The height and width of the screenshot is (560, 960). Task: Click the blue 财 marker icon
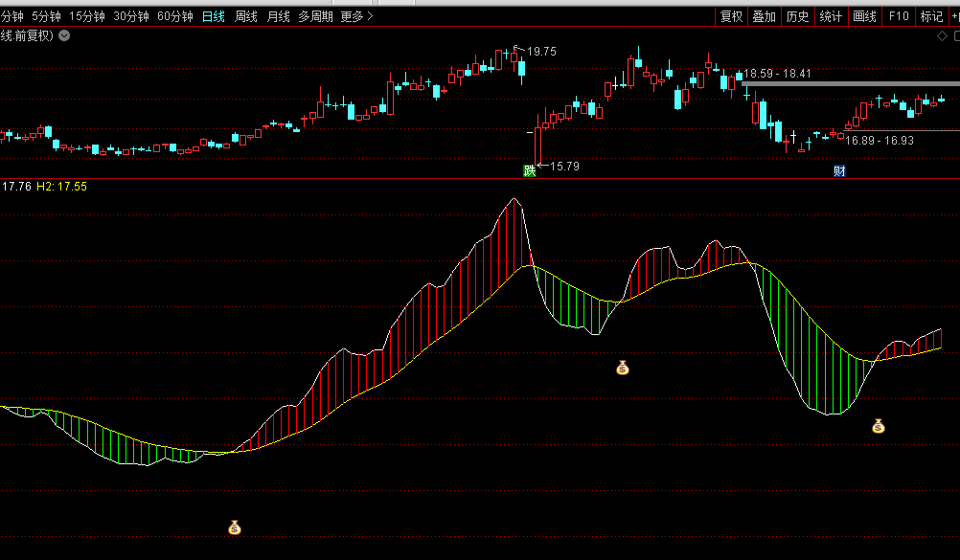tap(839, 171)
